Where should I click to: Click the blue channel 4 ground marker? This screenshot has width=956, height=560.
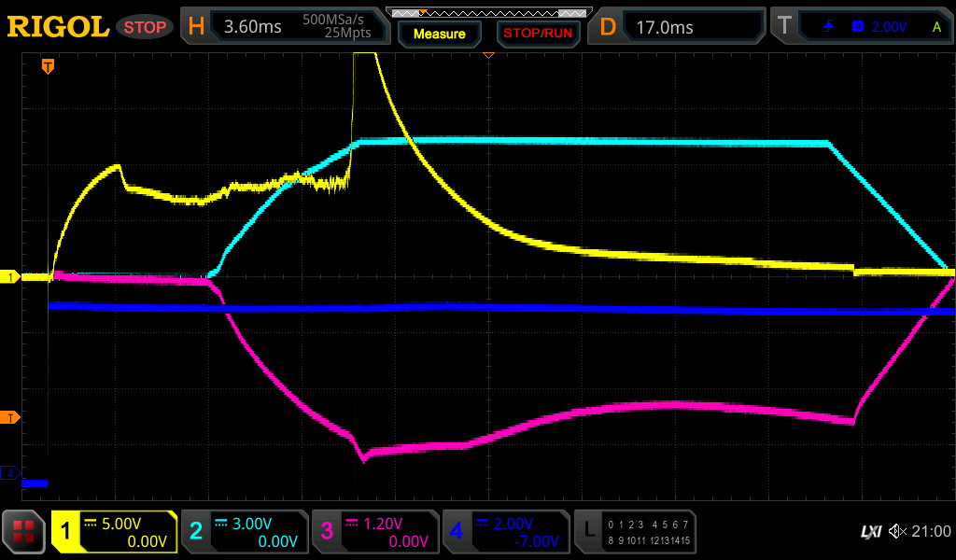click(10, 474)
